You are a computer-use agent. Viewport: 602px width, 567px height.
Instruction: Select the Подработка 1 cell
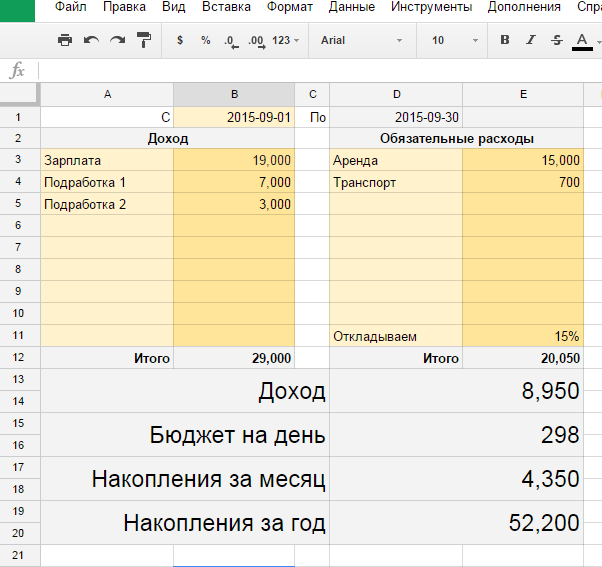tap(107, 182)
